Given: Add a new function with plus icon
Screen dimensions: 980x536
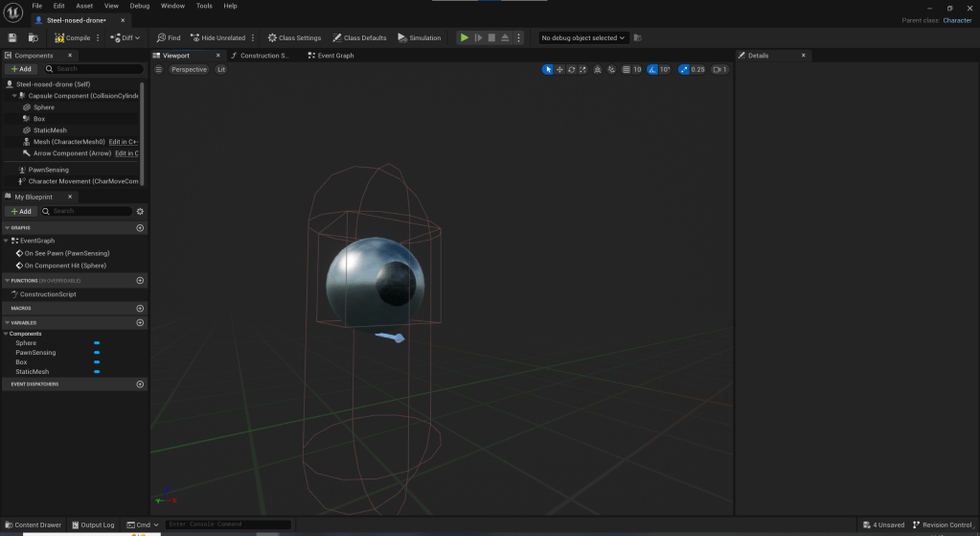Looking at the screenshot, I should (140, 281).
